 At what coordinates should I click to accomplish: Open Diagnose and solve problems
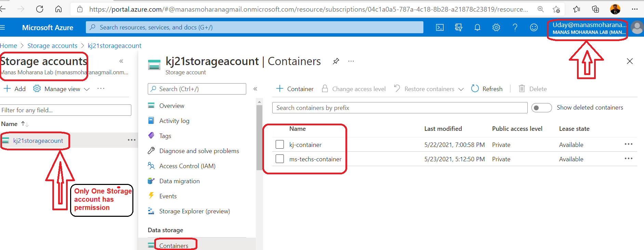(x=199, y=151)
